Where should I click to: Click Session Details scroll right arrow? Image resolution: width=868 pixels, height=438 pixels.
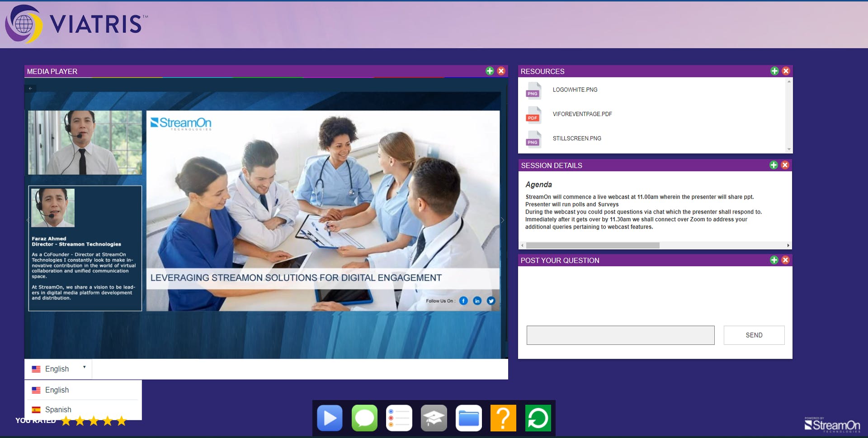[x=788, y=245]
